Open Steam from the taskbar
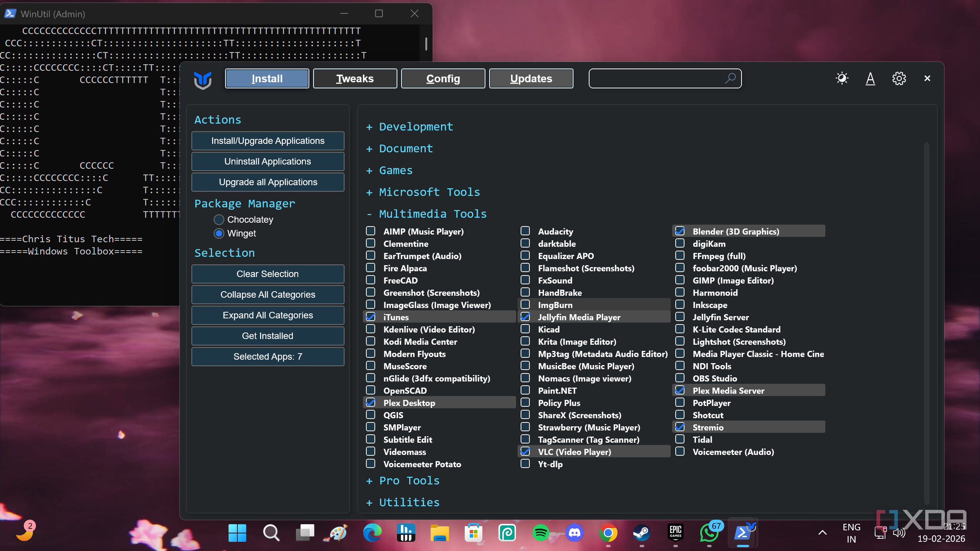This screenshot has height=551, width=980. click(x=642, y=533)
